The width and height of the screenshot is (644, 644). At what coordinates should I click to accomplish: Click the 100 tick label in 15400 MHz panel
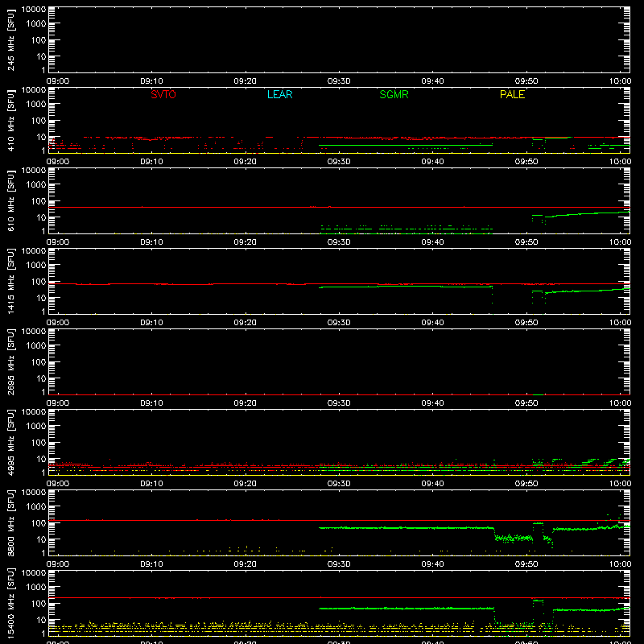coord(39,604)
